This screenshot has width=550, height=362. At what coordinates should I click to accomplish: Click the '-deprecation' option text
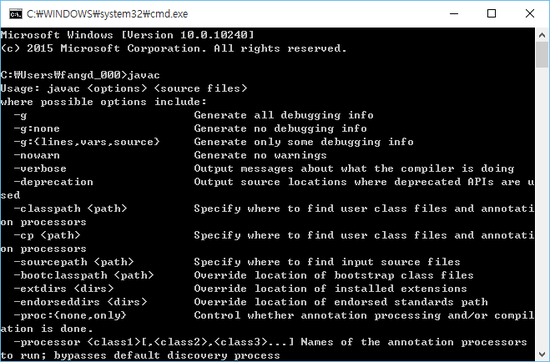point(53,182)
